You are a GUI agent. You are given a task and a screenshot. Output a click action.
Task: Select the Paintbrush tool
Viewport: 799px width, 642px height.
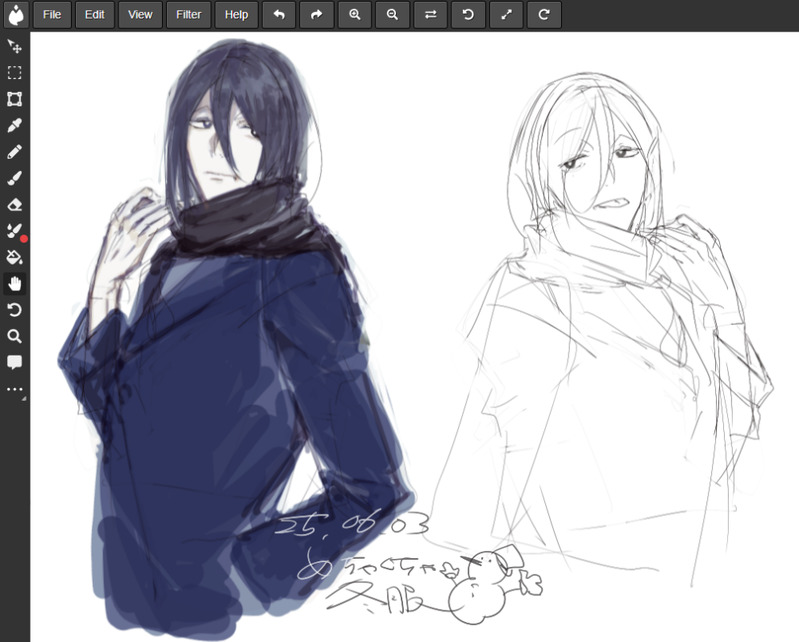14,178
